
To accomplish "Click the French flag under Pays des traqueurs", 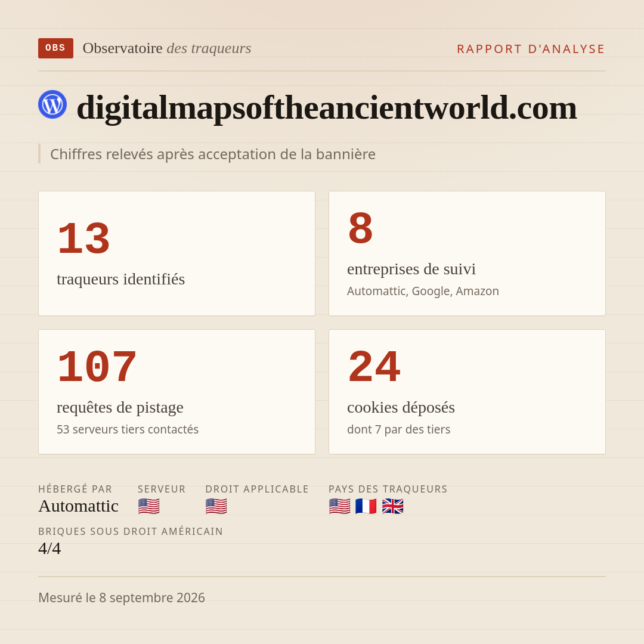I will point(366,506).
